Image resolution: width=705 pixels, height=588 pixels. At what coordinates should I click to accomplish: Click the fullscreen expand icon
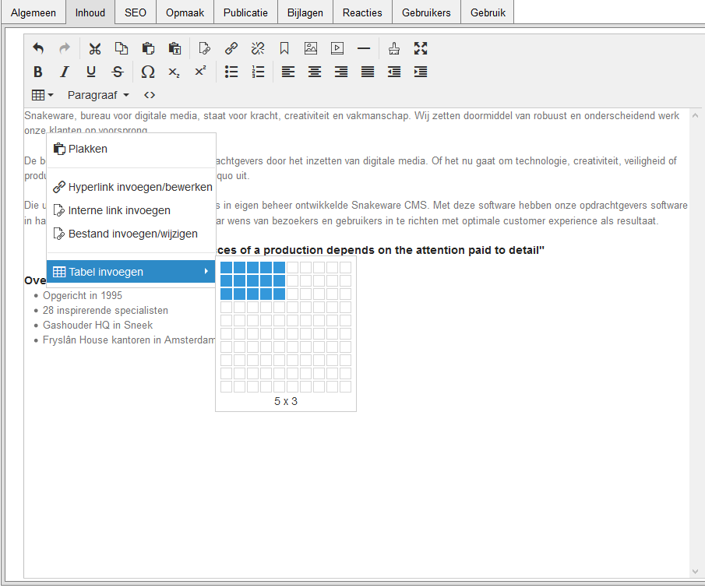coord(421,48)
